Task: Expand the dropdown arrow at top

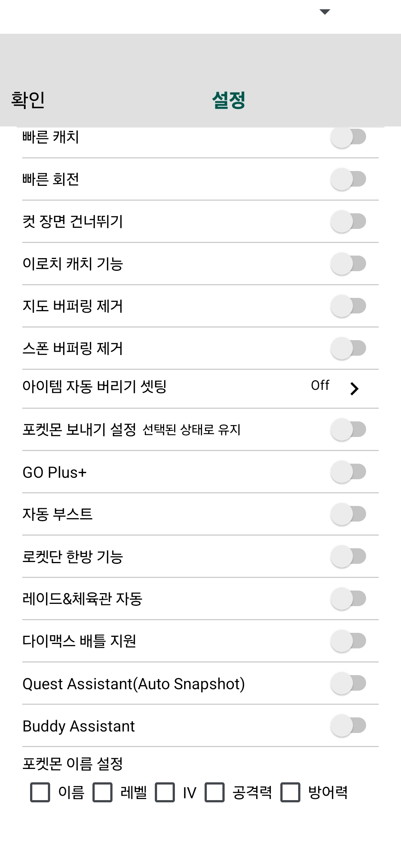Action: pos(325,12)
